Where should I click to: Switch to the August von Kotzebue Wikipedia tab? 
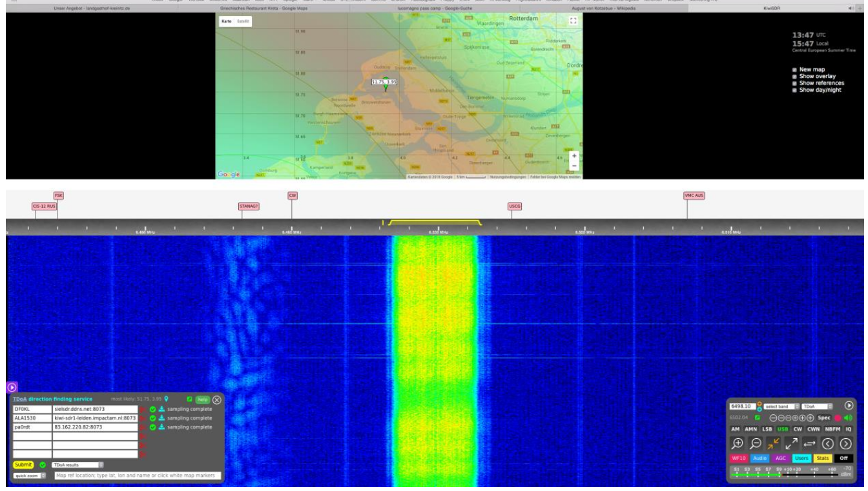[x=604, y=8]
